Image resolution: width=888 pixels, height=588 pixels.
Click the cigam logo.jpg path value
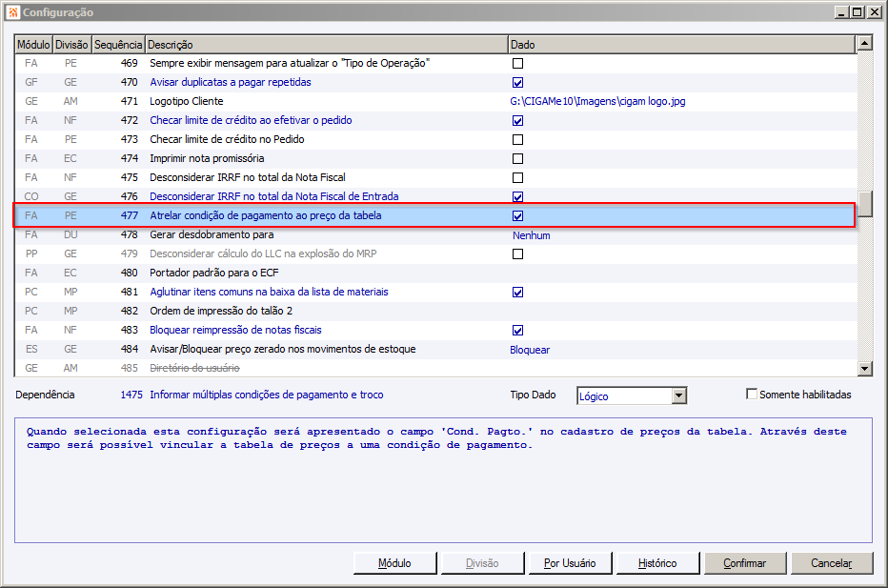click(597, 101)
